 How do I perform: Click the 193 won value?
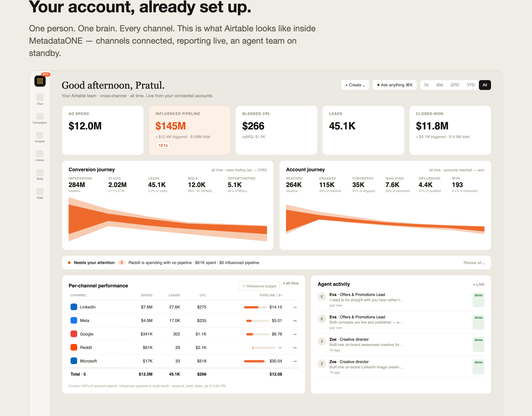pyautogui.click(x=457, y=185)
